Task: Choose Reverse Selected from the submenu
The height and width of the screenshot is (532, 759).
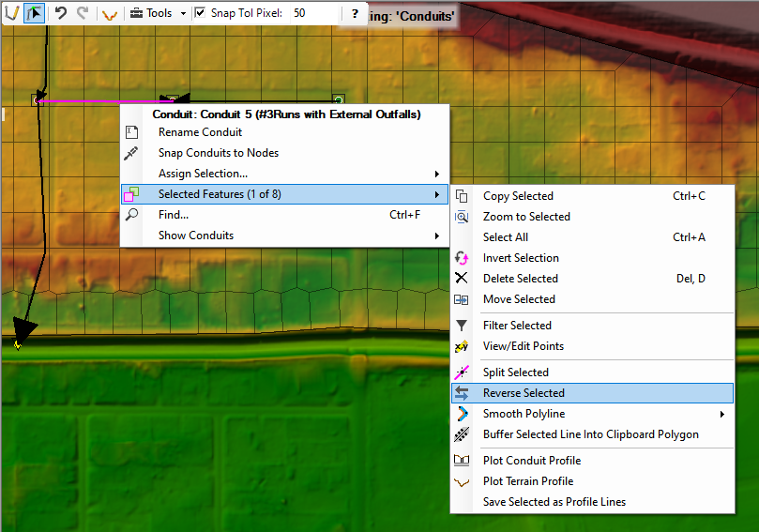Action: [x=524, y=393]
